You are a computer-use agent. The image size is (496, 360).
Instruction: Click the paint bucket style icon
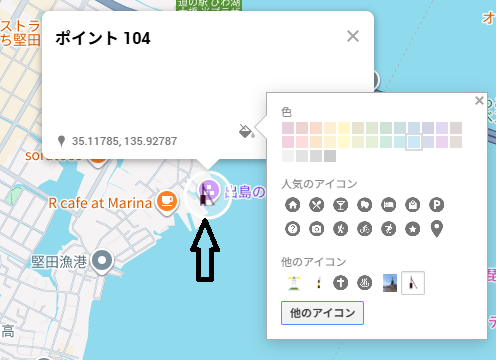pyautogui.click(x=247, y=131)
